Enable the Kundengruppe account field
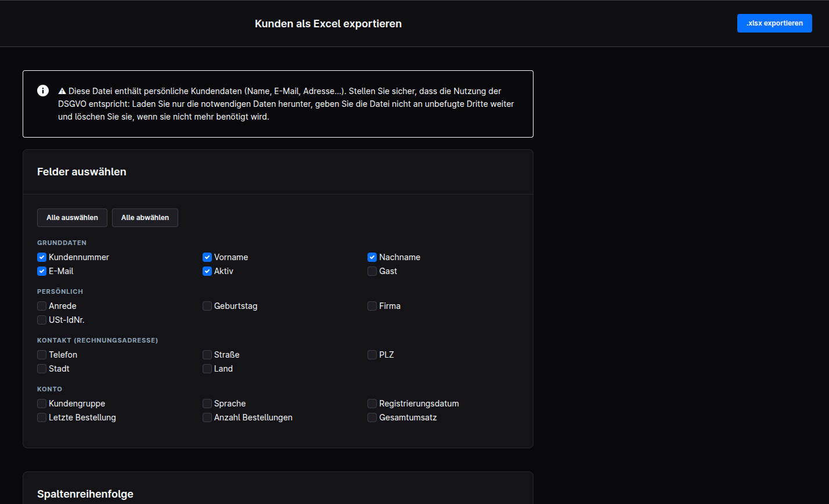 tap(42, 404)
